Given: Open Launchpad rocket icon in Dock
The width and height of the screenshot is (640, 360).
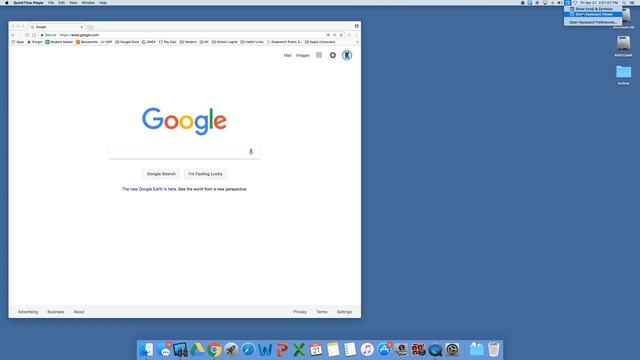Looking at the screenshot, I should click(x=231, y=350).
